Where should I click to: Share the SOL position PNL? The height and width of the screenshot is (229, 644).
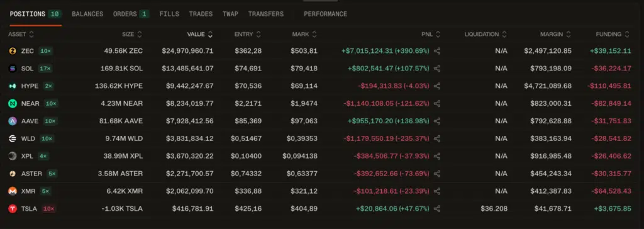tap(437, 69)
